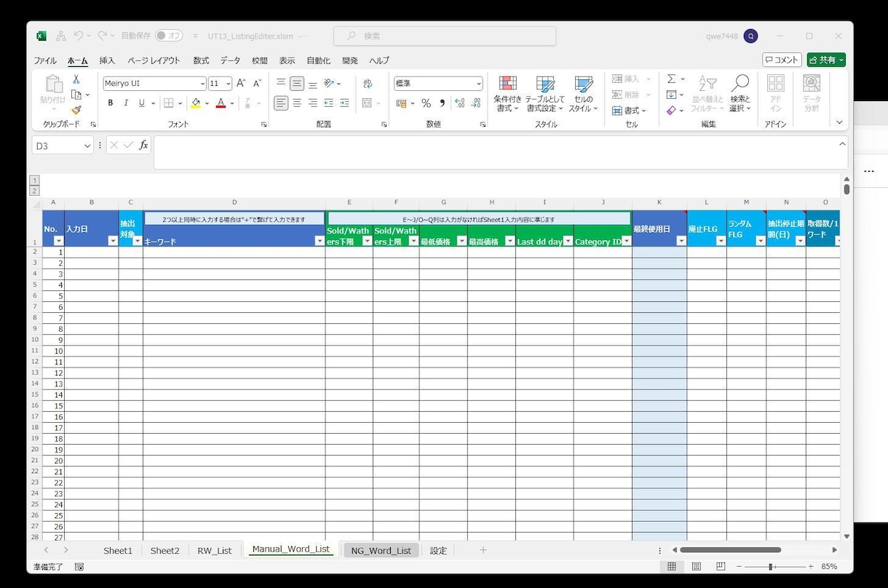The image size is (888, 588).
Task: Click the wrap text icon
Action: (368, 84)
